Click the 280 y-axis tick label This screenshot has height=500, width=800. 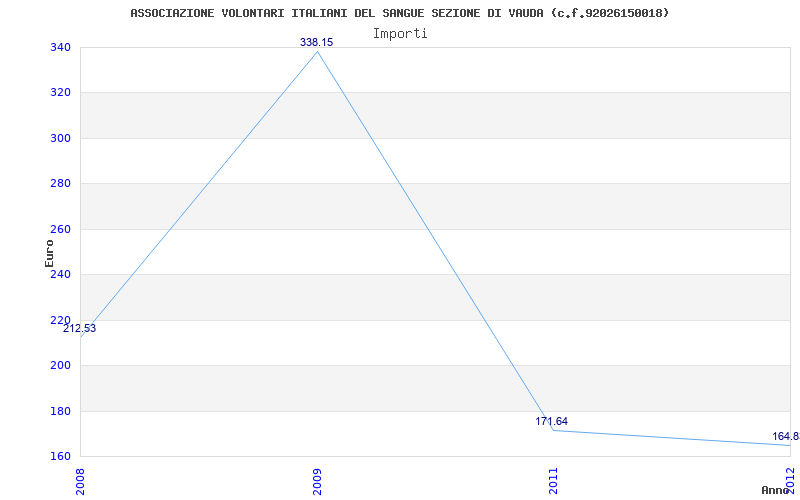click(60, 184)
